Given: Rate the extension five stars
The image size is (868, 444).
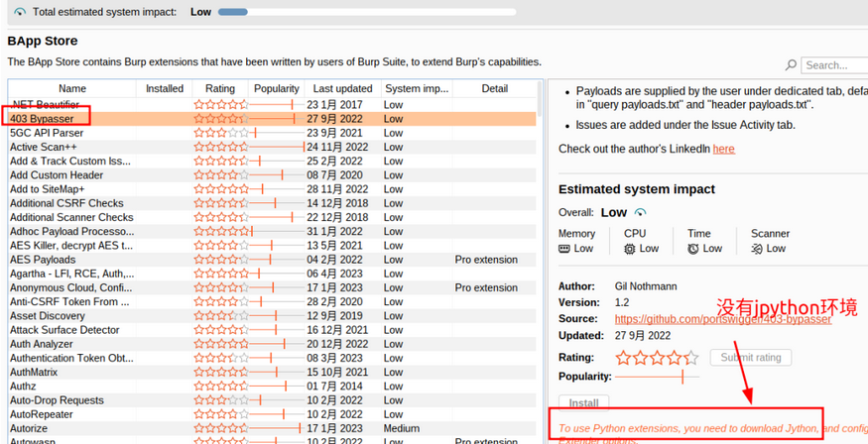Looking at the screenshot, I should (x=690, y=358).
